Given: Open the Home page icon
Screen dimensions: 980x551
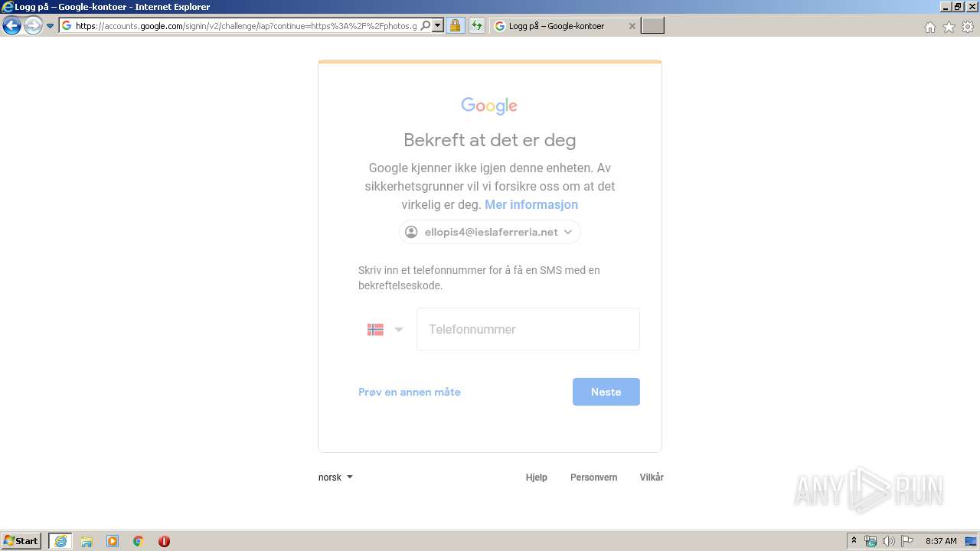Looking at the screenshot, I should [x=930, y=27].
